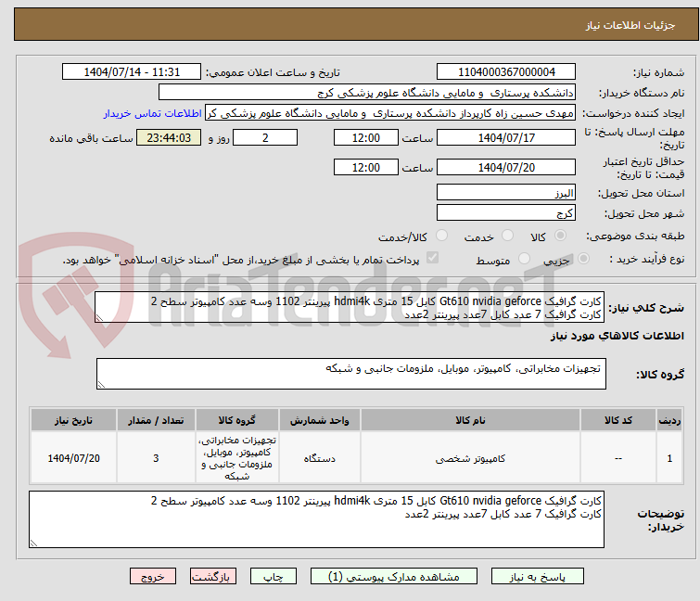The height and width of the screenshot is (601, 700).
Task: Select جزیی purchase type radio
Action: (x=585, y=260)
